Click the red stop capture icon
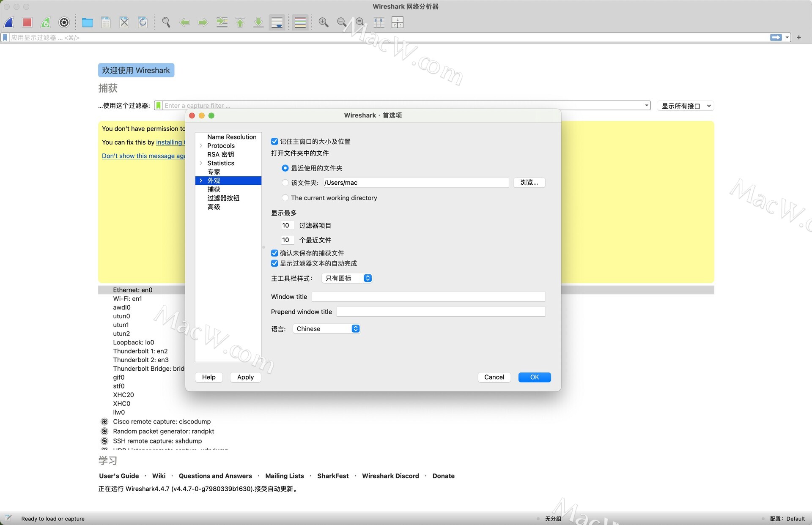The height and width of the screenshot is (525, 812). tap(27, 22)
